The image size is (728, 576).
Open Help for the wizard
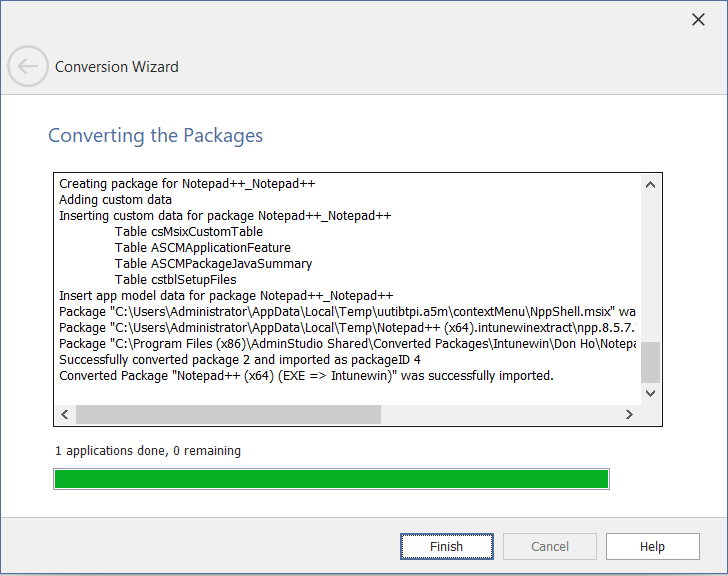point(652,547)
